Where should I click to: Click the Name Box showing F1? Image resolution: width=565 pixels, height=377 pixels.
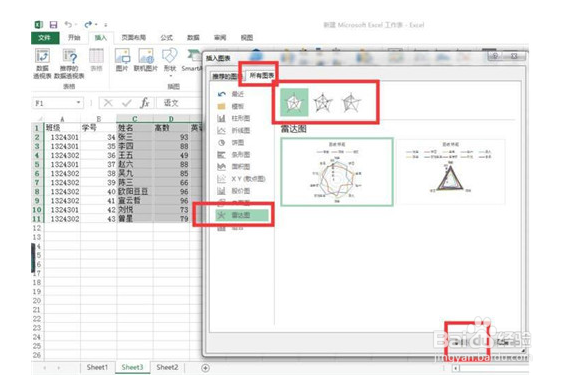54,103
